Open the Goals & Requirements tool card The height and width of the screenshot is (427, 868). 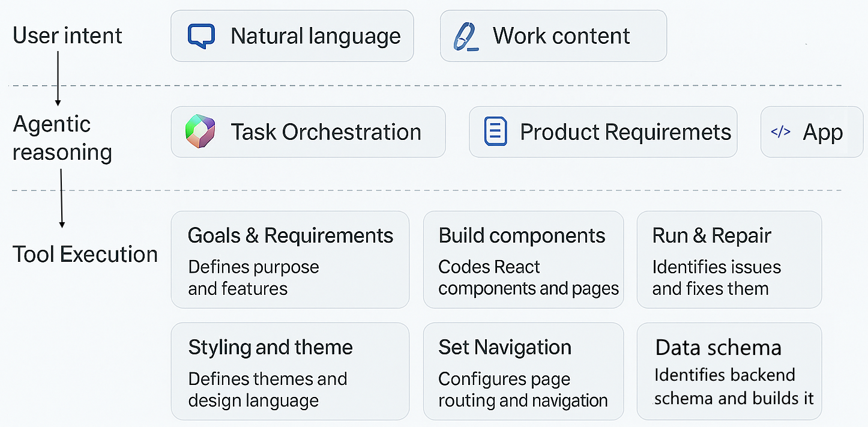click(x=290, y=259)
